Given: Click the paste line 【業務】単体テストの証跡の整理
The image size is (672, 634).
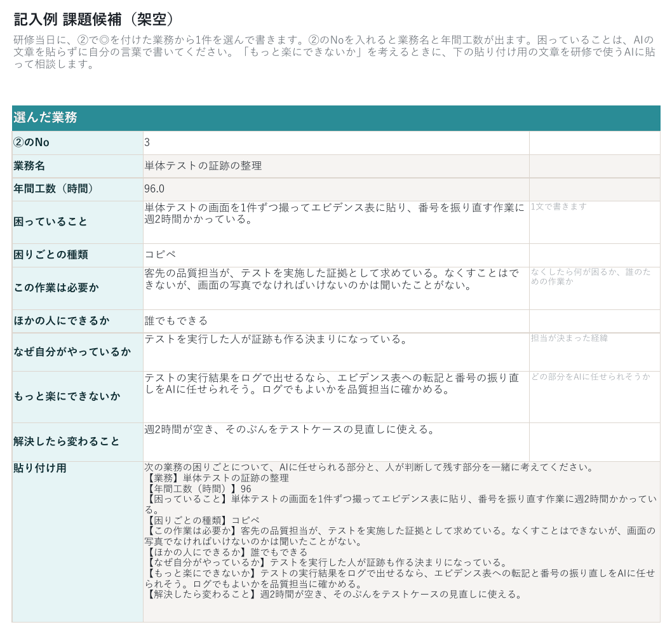Looking at the screenshot, I should click(217, 478).
